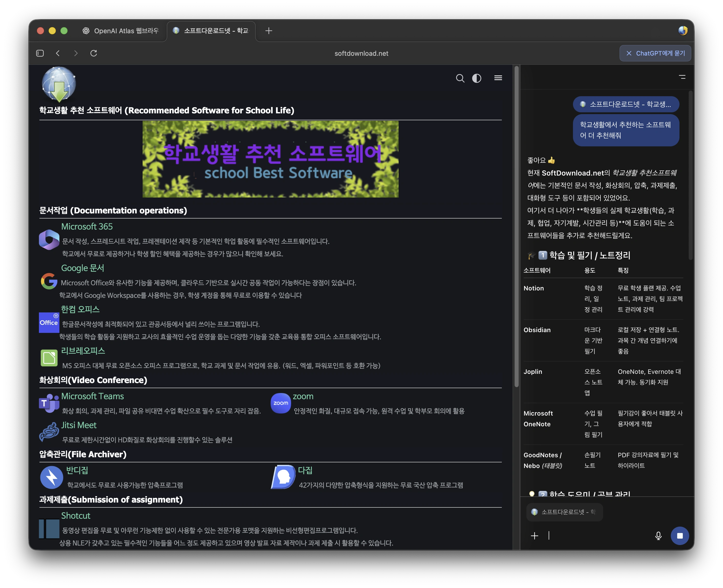Go back with the back arrow
The height and width of the screenshot is (588, 723).
tap(58, 53)
